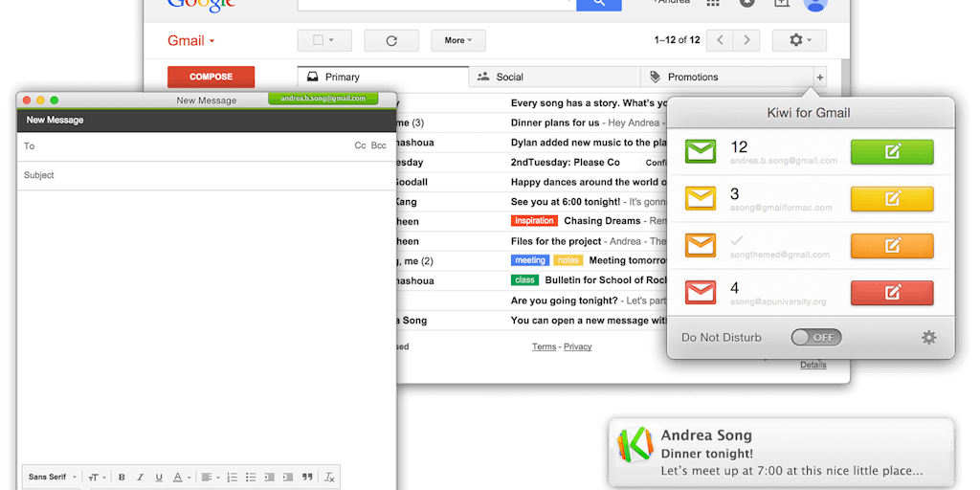The height and width of the screenshot is (490, 980).
Task: Compose from the red asong@apuniversity.org button
Action: click(x=892, y=293)
